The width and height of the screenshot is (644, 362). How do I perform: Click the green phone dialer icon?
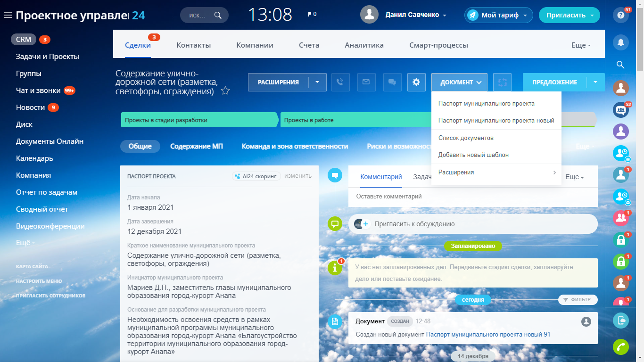click(621, 347)
